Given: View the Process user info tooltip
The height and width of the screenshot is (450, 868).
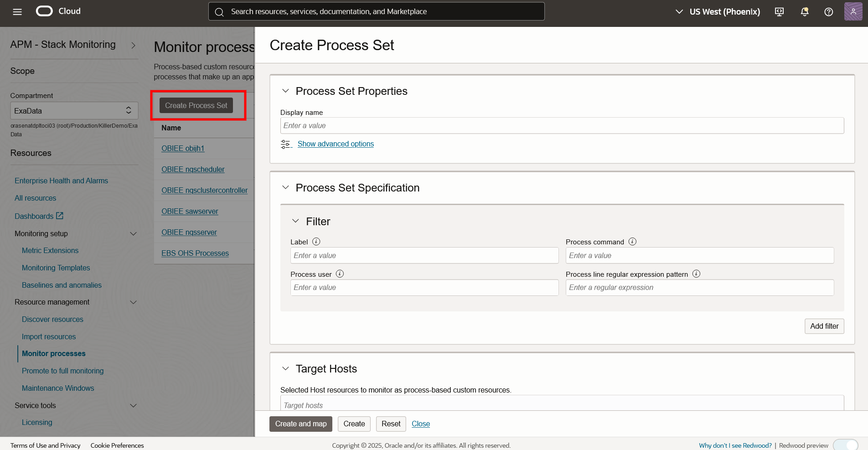Looking at the screenshot, I should 340,274.
